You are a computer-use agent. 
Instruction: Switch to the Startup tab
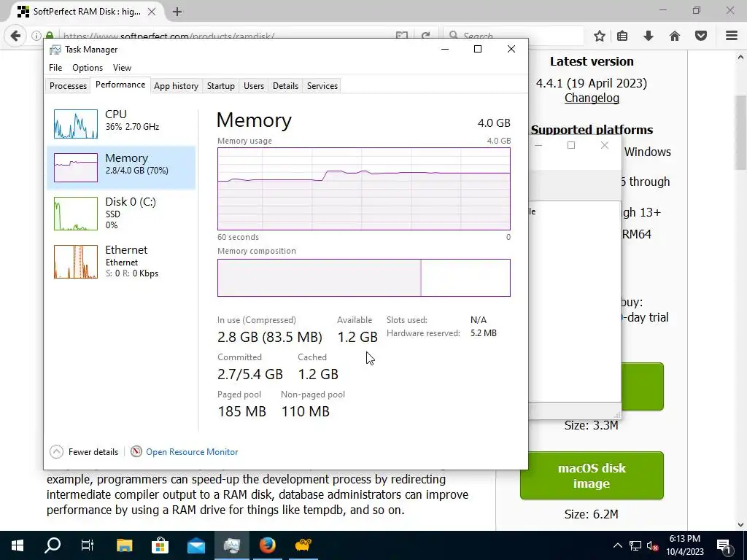coord(220,86)
